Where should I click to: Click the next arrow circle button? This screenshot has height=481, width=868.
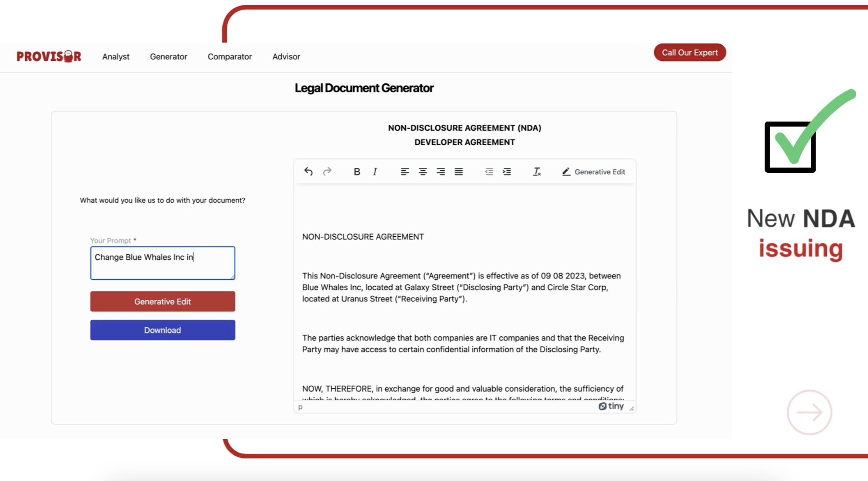tap(809, 412)
